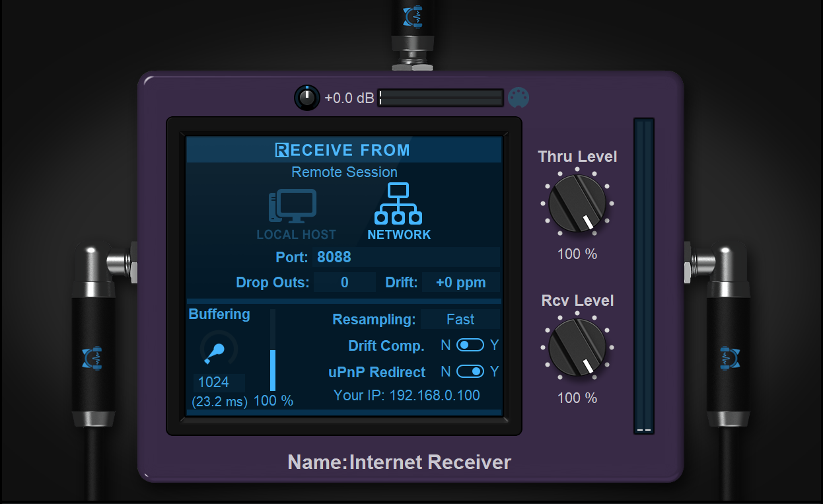The image size is (823, 504).
Task: Click the Drop Outs counter value
Action: pyautogui.click(x=344, y=283)
